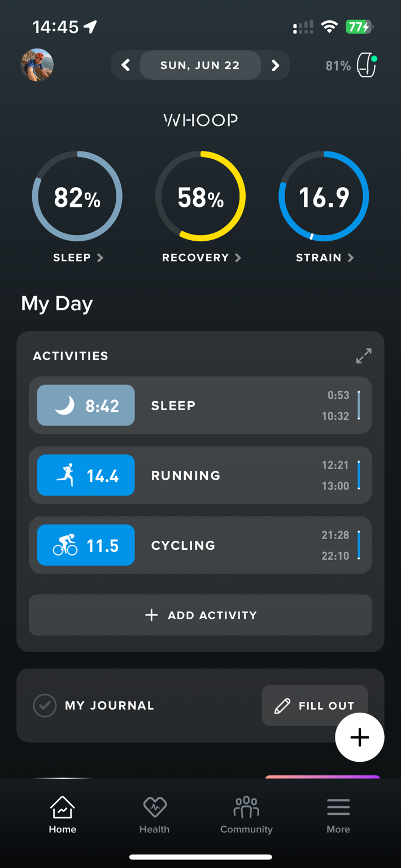
Task: Expand the Activities card fullscreen icon
Action: pyautogui.click(x=364, y=355)
